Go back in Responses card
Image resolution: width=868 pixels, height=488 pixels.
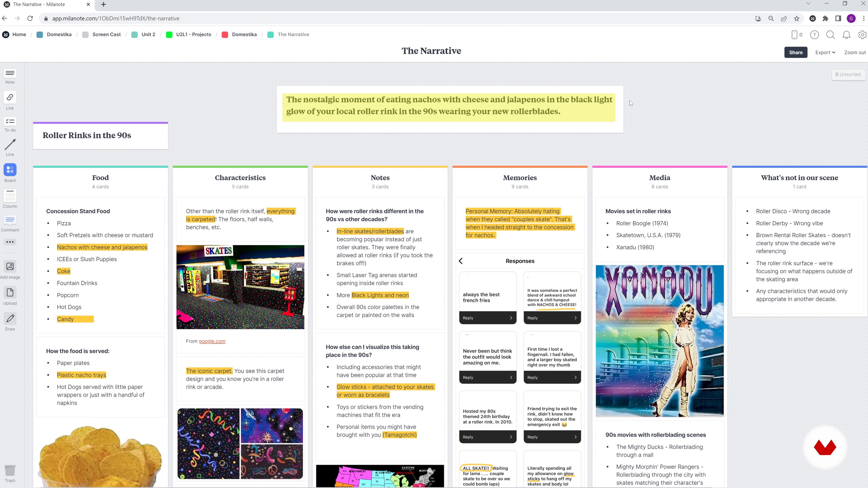(x=461, y=261)
